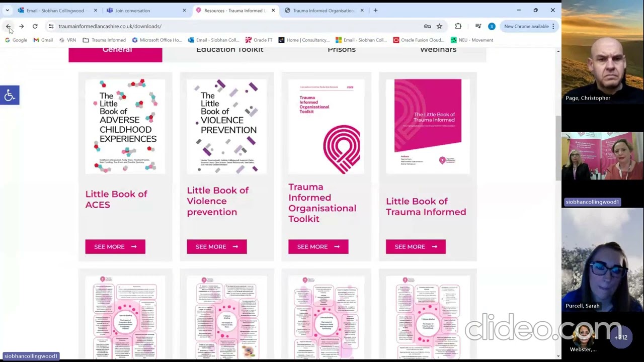
Task: Close the Resources - Trauma Informed tab
Action: [273, 11]
